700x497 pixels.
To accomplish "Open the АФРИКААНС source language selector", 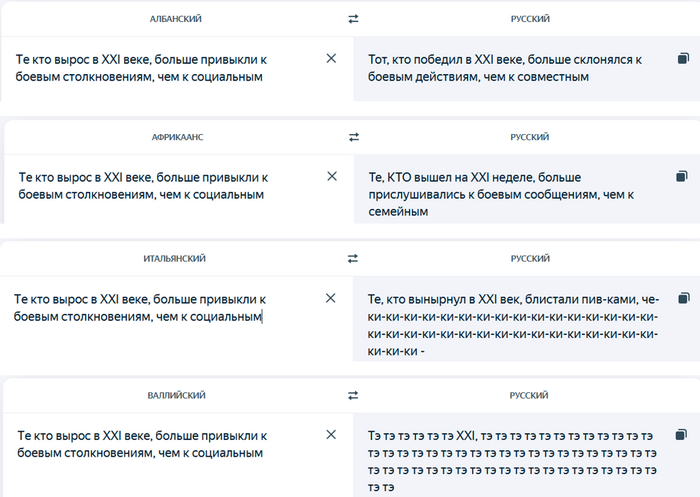I will 176,136.
